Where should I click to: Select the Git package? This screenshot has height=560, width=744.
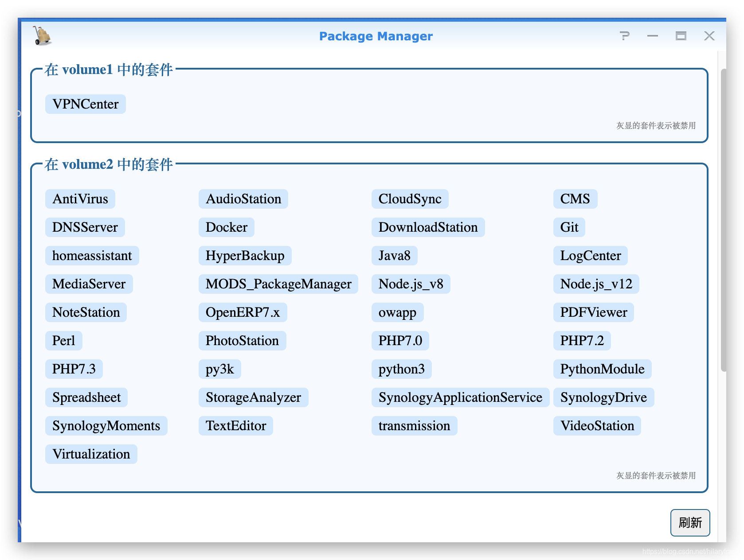point(569,227)
